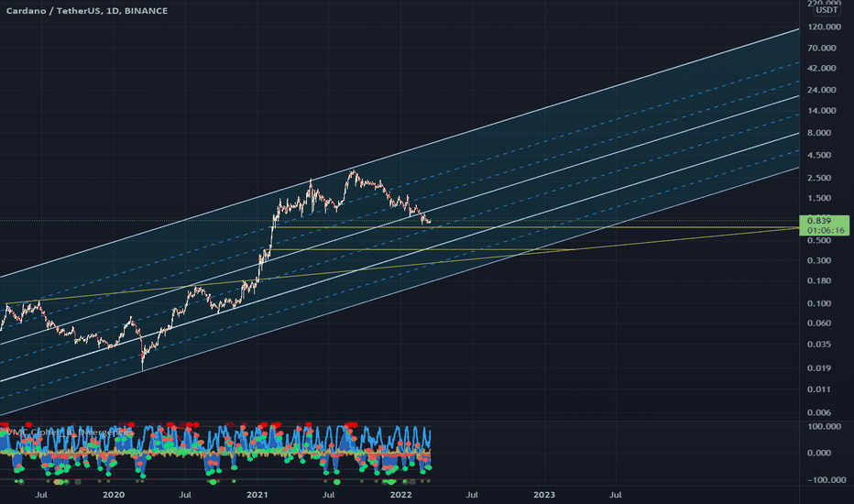Click the Jul label preceding 2020
854x504 pixels.
(41, 495)
